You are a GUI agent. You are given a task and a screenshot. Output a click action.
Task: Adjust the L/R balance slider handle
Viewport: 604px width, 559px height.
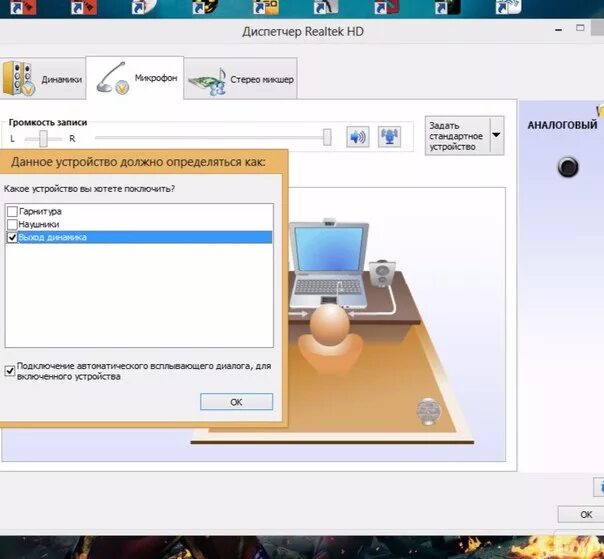tap(44, 138)
